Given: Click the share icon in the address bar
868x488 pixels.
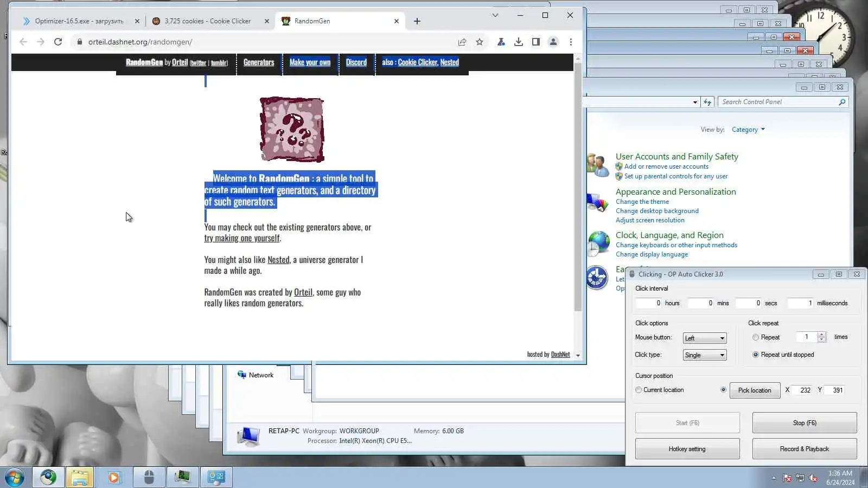Looking at the screenshot, I should pyautogui.click(x=462, y=42).
